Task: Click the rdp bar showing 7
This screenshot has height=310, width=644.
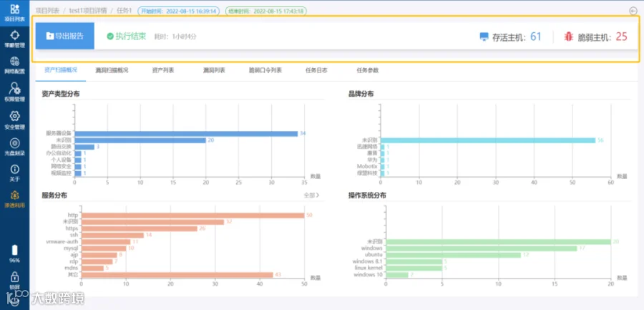Action: pos(97,261)
